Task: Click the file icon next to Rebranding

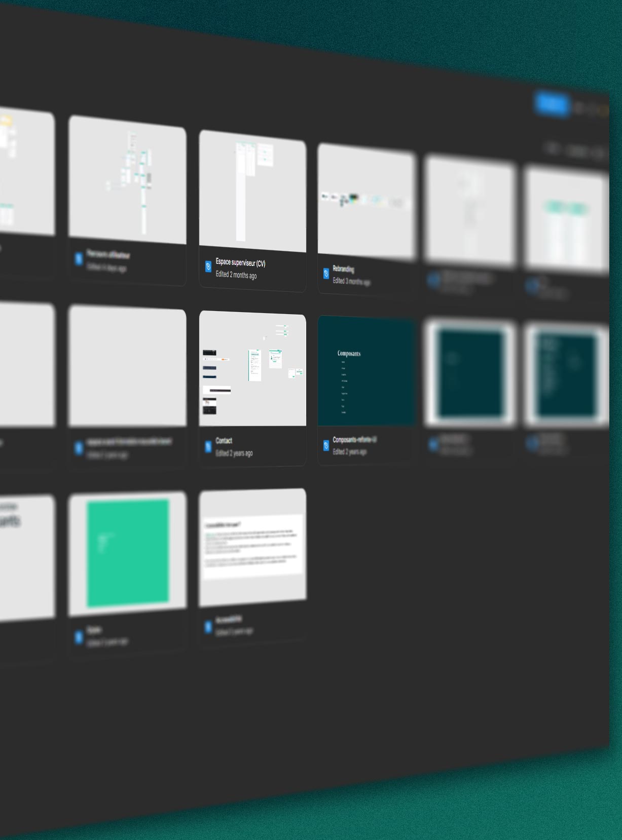Action: tap(326, 274)
